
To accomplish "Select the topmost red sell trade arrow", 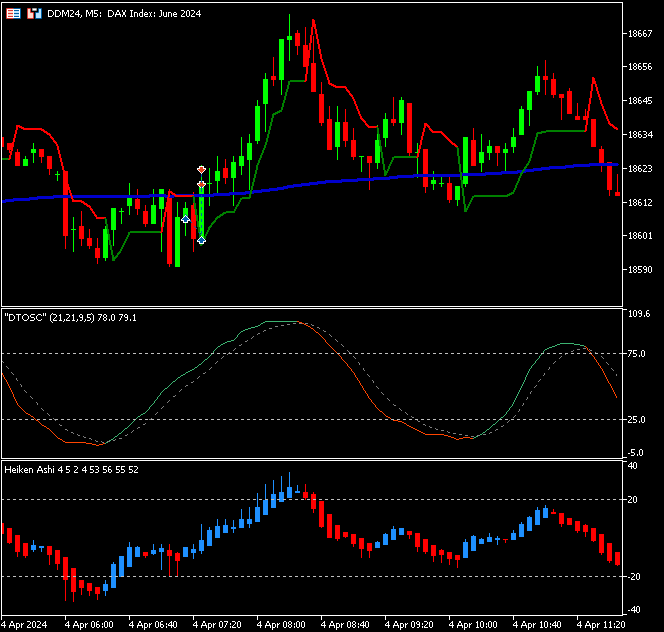I will click(201, 170).
